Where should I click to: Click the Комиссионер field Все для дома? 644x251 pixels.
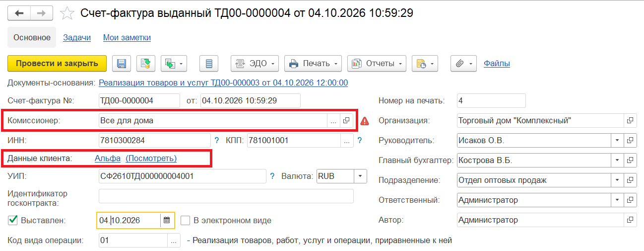[x=213, y=120]
